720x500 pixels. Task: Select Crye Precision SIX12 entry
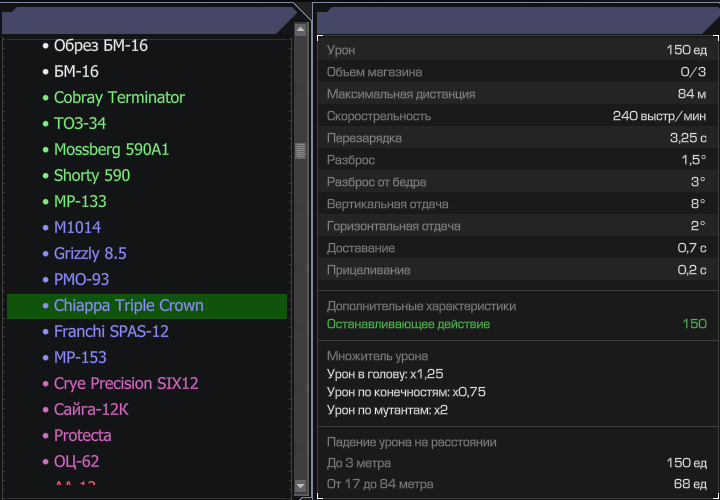pos(126,383)
